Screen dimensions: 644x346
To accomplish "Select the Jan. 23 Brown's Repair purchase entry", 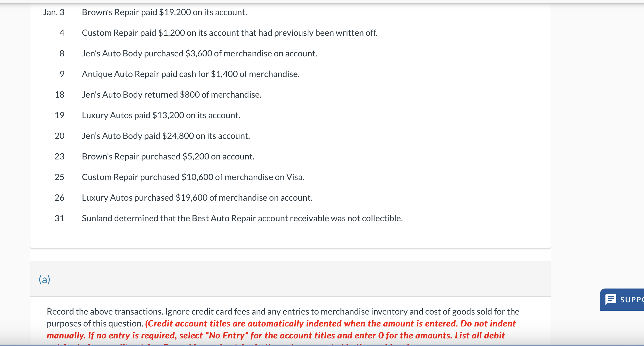I will coord(168,156).
